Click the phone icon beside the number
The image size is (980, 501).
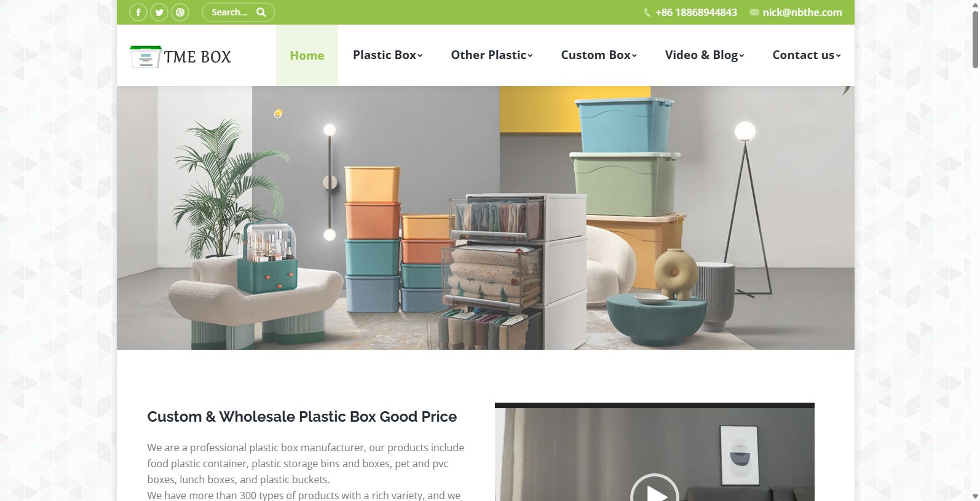647,12
